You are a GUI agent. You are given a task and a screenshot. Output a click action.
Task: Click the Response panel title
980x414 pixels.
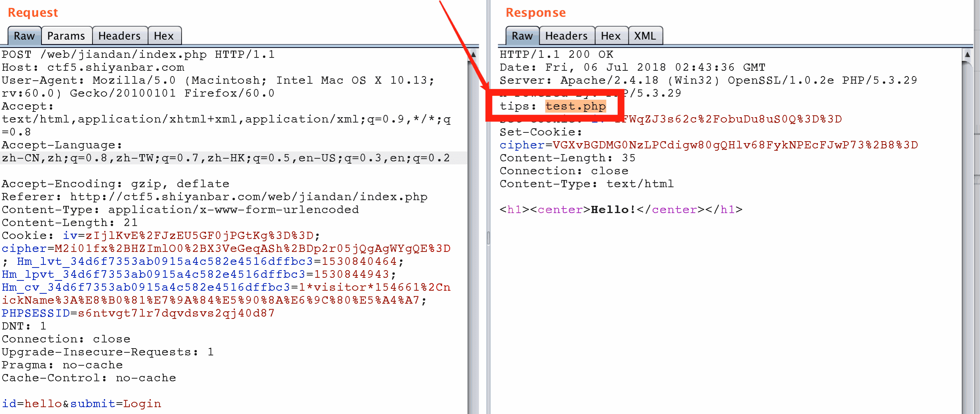click(535, 13)
